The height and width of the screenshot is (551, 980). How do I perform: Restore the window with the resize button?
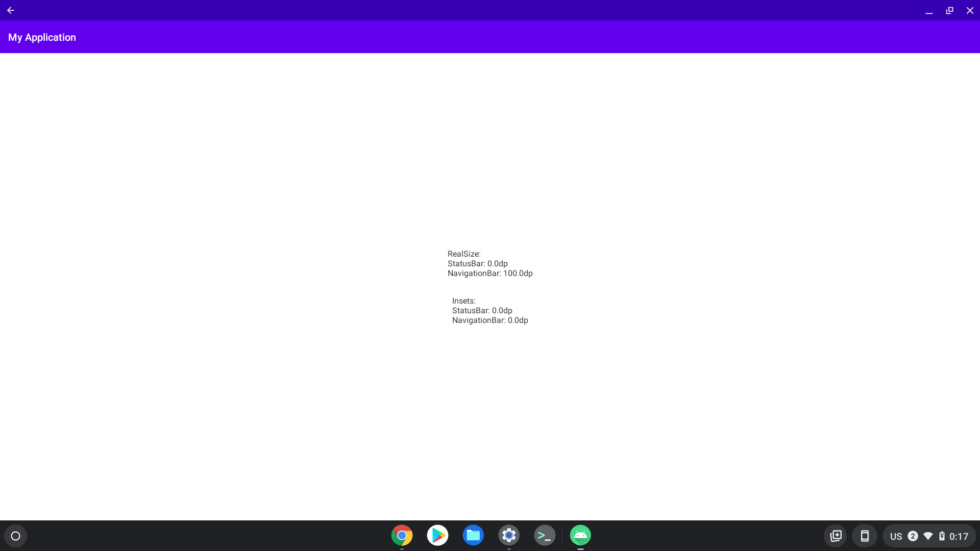click(x=949, y=10)
